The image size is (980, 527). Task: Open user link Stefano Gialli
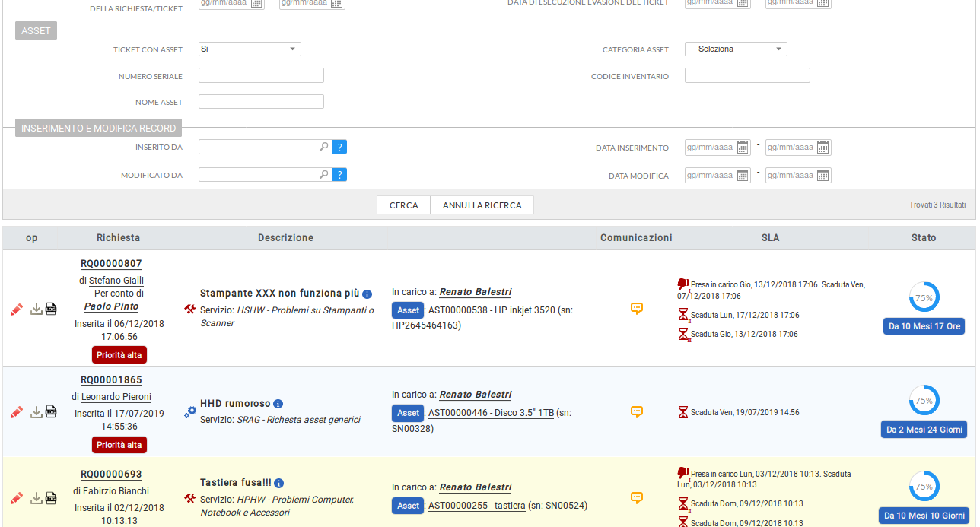[116, 281]
